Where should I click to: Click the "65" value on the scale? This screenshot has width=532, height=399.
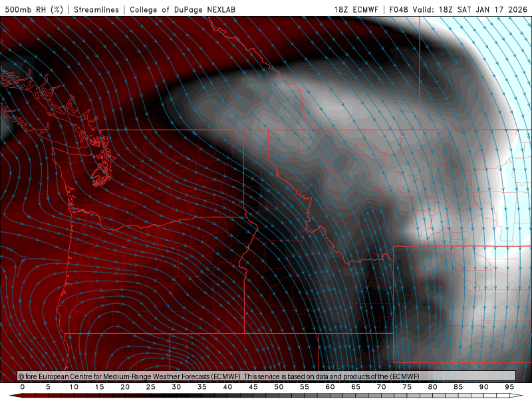click(x=356, y=387)
